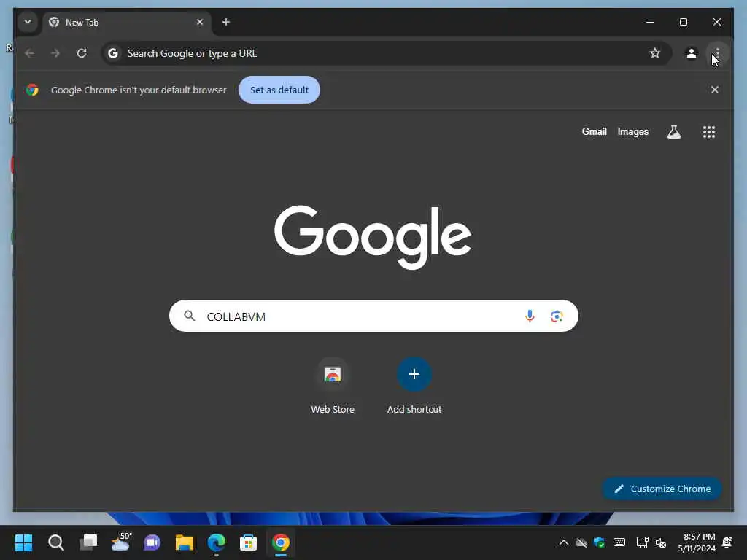The width and height of the screenshot is (747, 560).
Task: Open the Windows Start menu
Action: pyautogui.click(x=23, y=542)
